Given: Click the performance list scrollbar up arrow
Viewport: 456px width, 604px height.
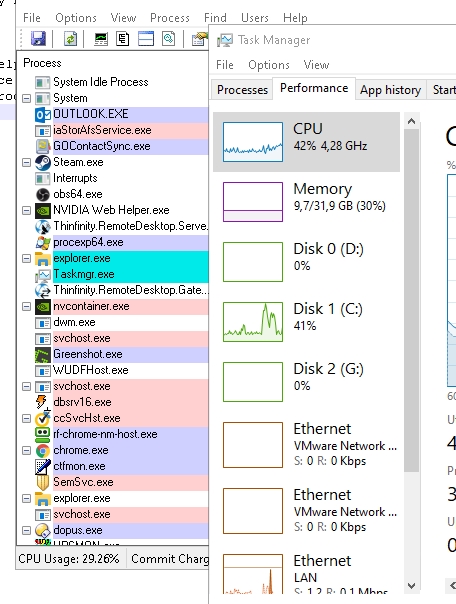Looking at the screenshot, I should (411, 122).
